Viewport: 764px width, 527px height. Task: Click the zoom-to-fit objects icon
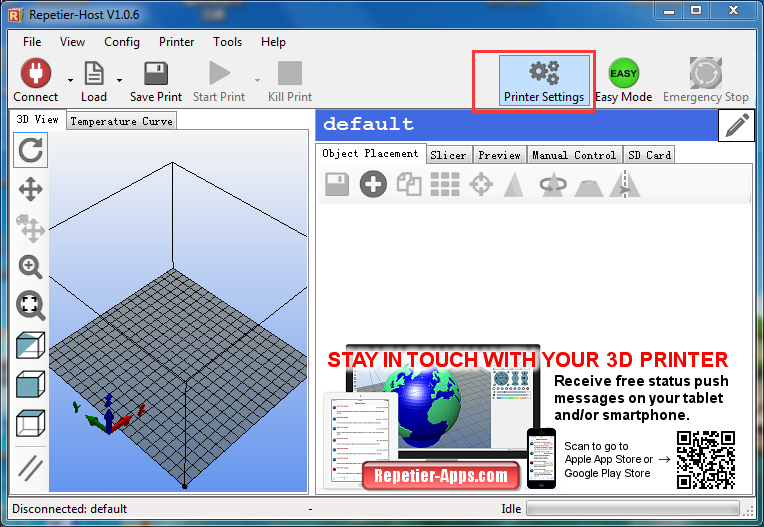pyautogui.click(x=31, y=306)
